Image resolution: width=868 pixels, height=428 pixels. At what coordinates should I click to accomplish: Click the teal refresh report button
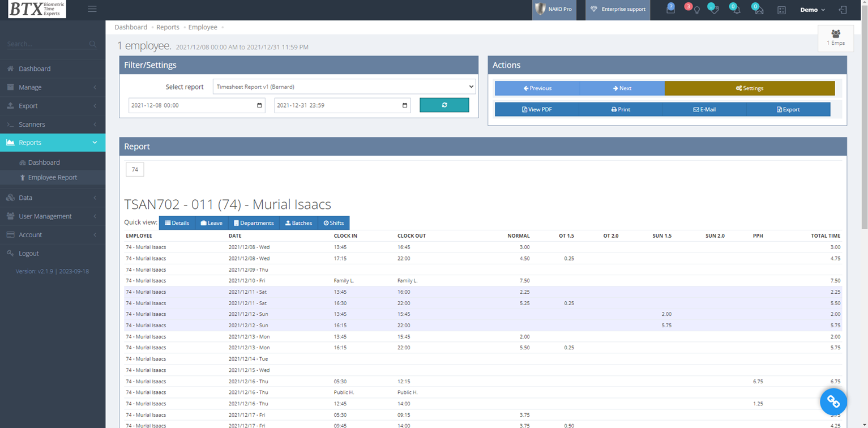click(x=444, y=105)
